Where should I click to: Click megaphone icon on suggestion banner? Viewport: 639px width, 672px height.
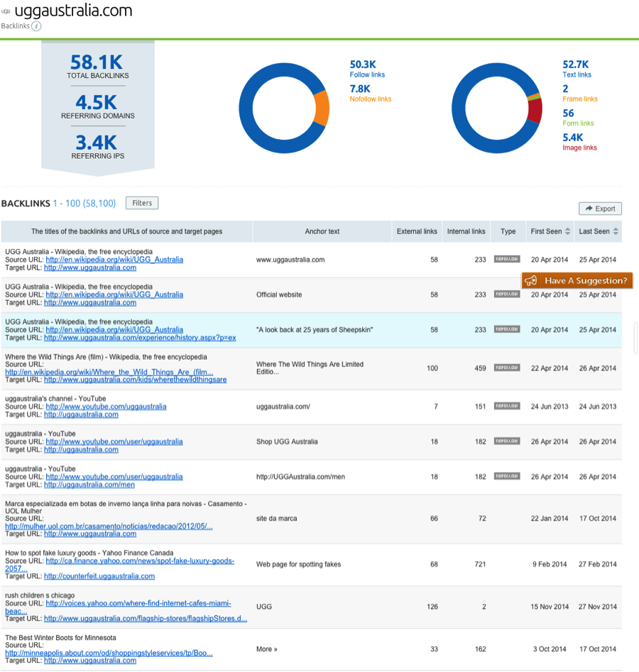coord(530,281)
